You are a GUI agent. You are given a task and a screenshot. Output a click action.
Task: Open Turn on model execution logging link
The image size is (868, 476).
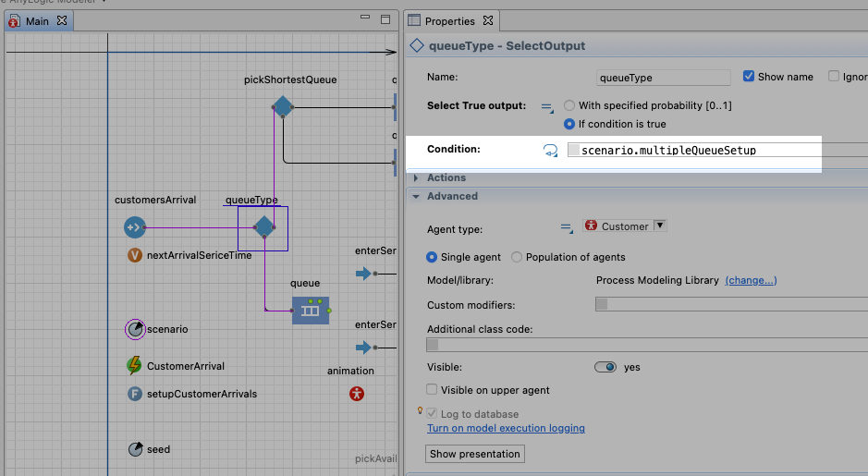pos(506,428)
